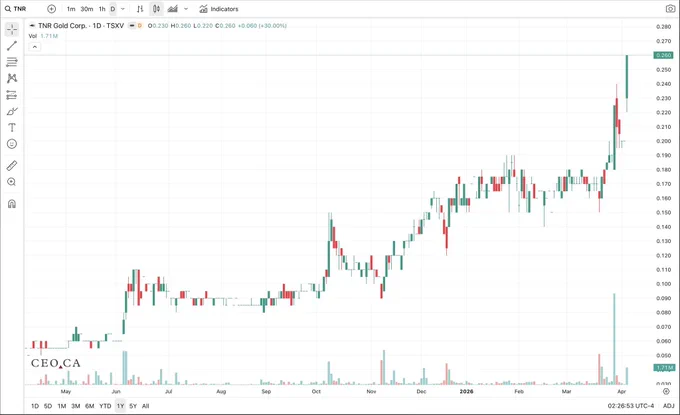
Task: Set the time range to 1Y
Action: 120,406
